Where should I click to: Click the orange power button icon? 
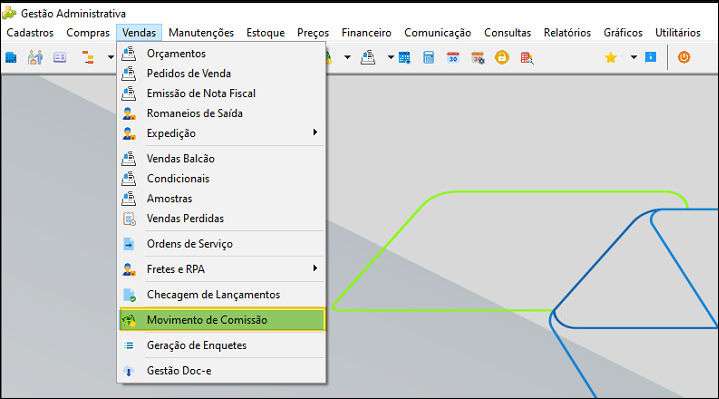click(x=684, y=57)
